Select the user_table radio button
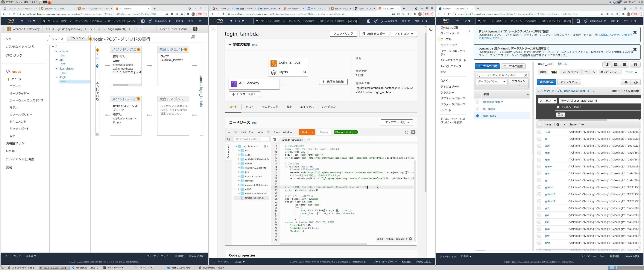644x270 pixels. point(477,116)
